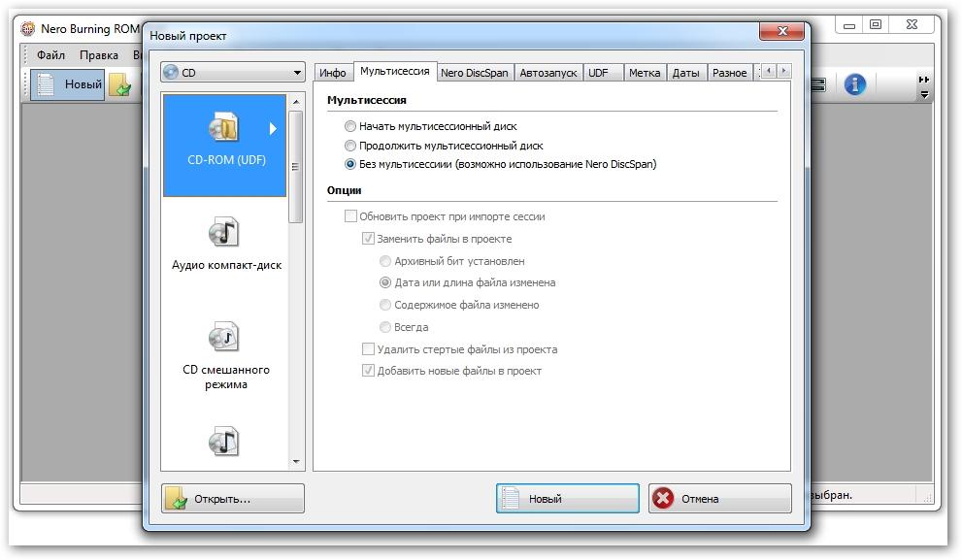Click project list scrollbar down arrow
962x560 pixels.
tap(296, 462)
